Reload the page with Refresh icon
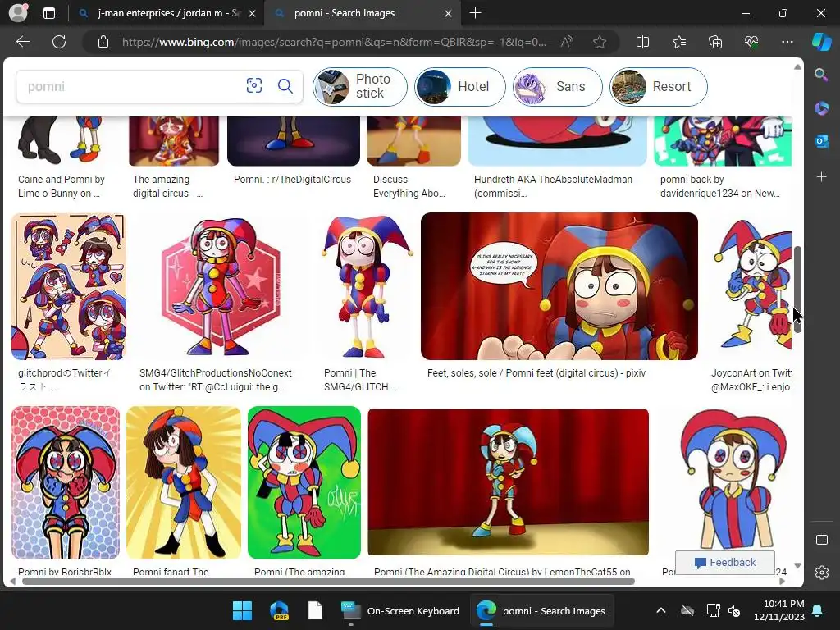This screenshot has height=630, width=840. pyautogui.click(x=59, y=42)
